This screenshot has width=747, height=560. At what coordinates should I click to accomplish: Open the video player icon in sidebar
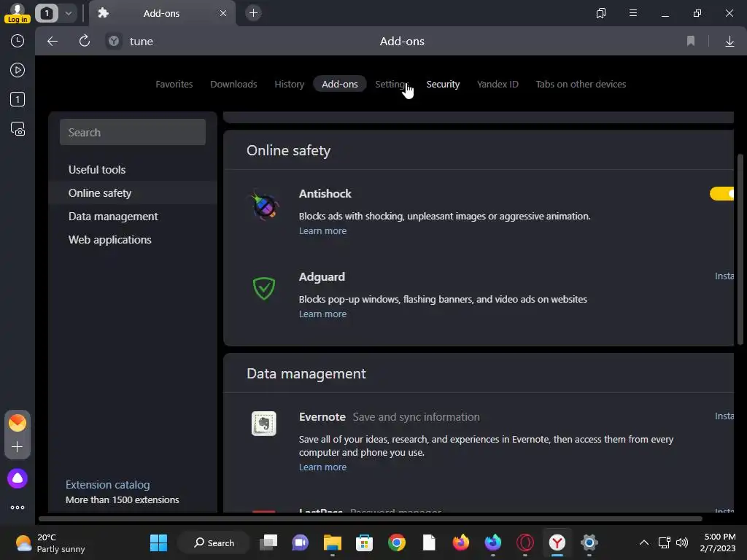pos(18,71)
